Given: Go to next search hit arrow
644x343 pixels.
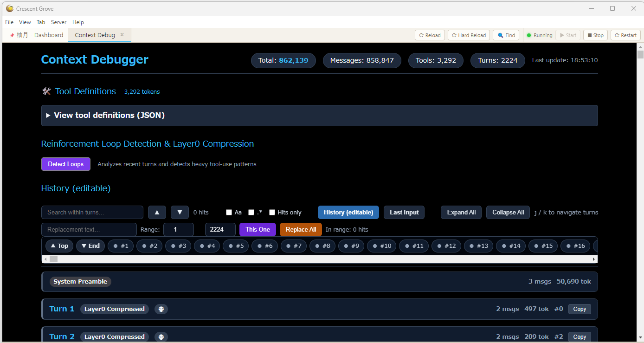Looking at the screenshot, I should (x=180, y=212).
